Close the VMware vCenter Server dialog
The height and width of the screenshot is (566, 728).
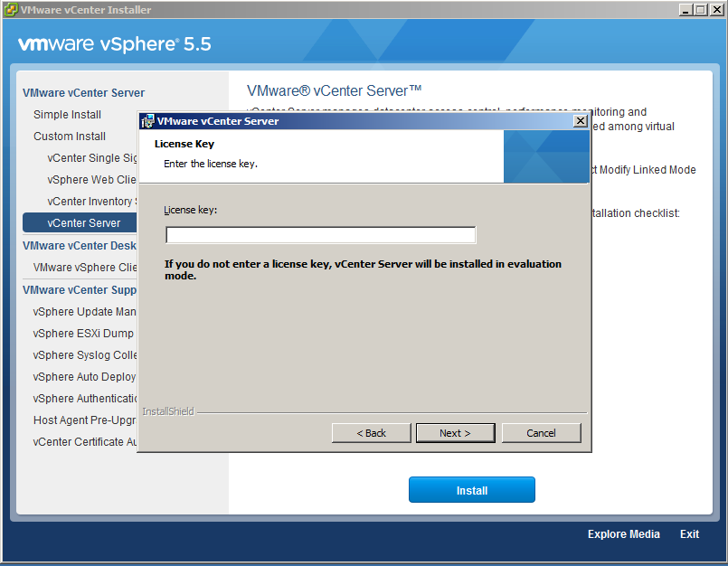[x=581, y=121]
